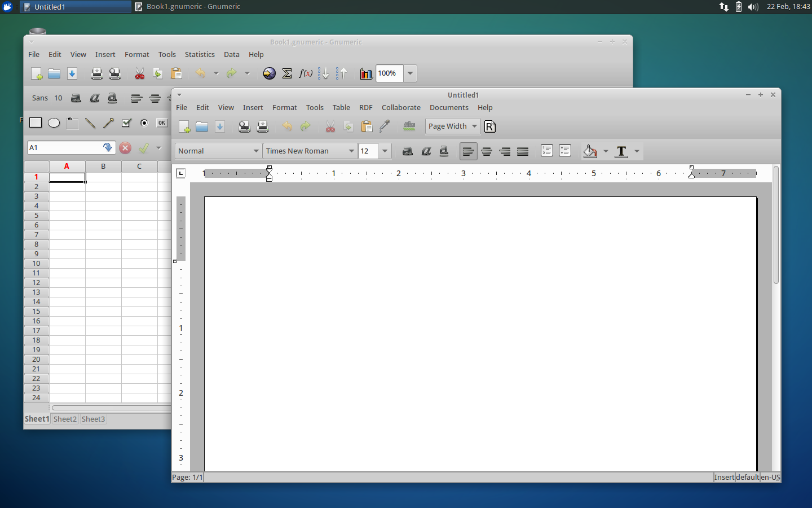
Task: Insert a chart using the chart icon
Action: coord(366,73)
